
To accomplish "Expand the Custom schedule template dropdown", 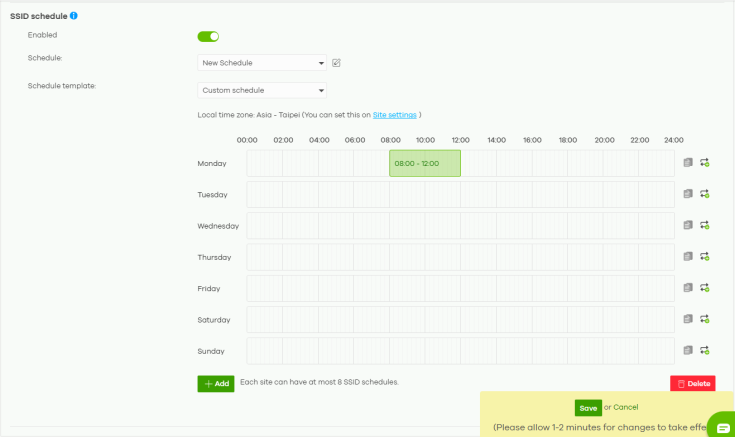I will pyautogui.click(x=262, y=91).
